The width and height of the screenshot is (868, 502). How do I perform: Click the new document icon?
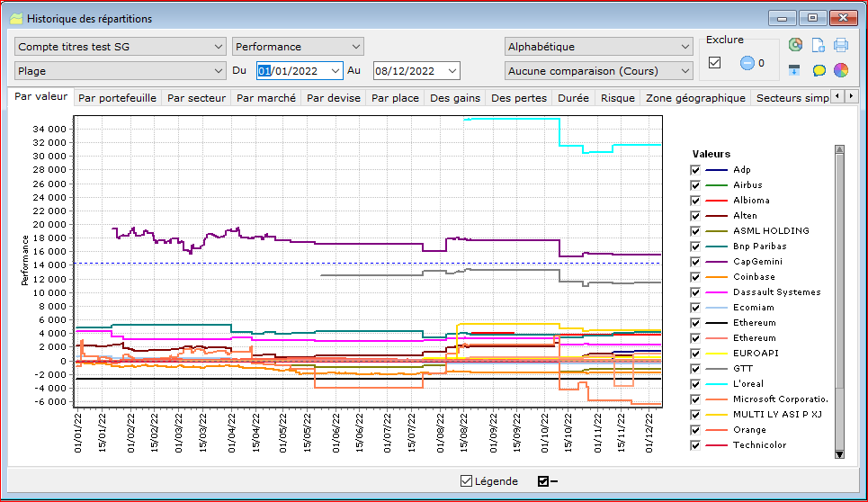pyautogui.click(x=819, y=45)
